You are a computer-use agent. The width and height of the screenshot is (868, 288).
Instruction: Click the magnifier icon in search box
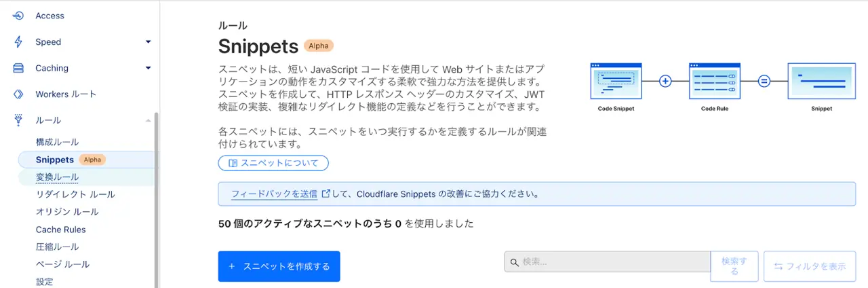pos(514,262)
